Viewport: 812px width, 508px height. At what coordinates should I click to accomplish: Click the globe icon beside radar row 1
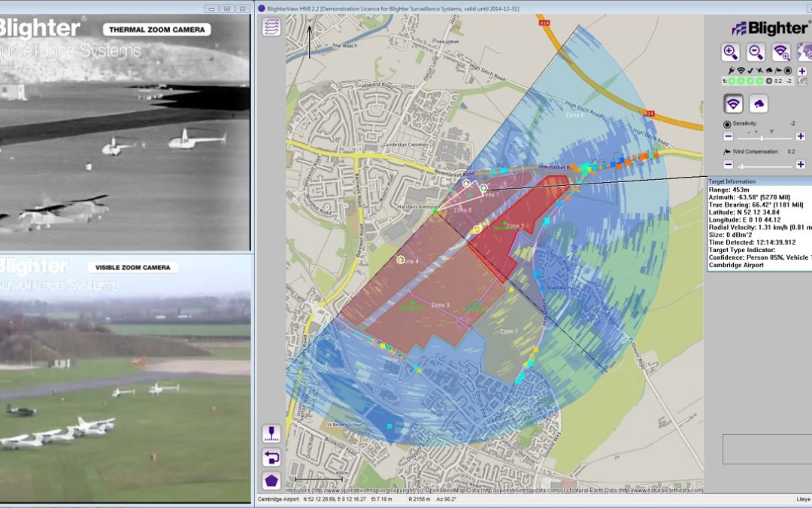(x=803, y=81)
